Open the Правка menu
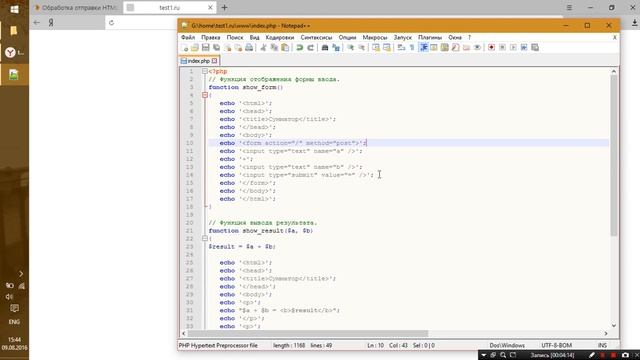This screenshot has width=640, height=360. tap(211, 37)
